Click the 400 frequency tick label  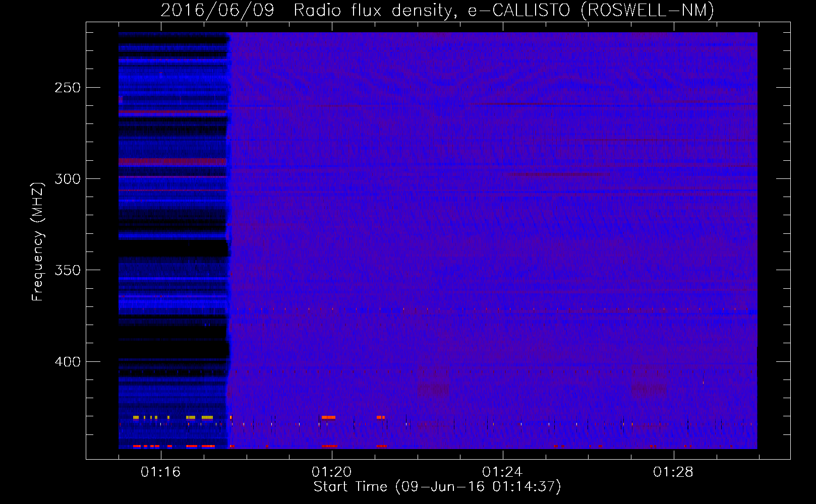68,362
